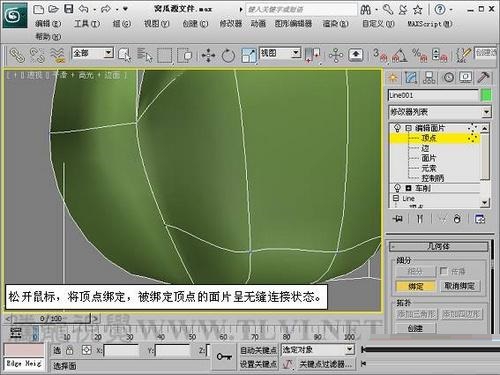The width and height of the screenshot is (500, 375).
Task: Toggle the Keyboard Shortcut Override icon
Action: (356, 55)
